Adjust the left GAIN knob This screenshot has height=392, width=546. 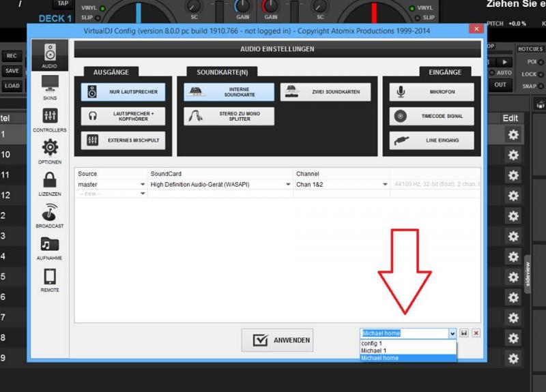tap(242, 6)
